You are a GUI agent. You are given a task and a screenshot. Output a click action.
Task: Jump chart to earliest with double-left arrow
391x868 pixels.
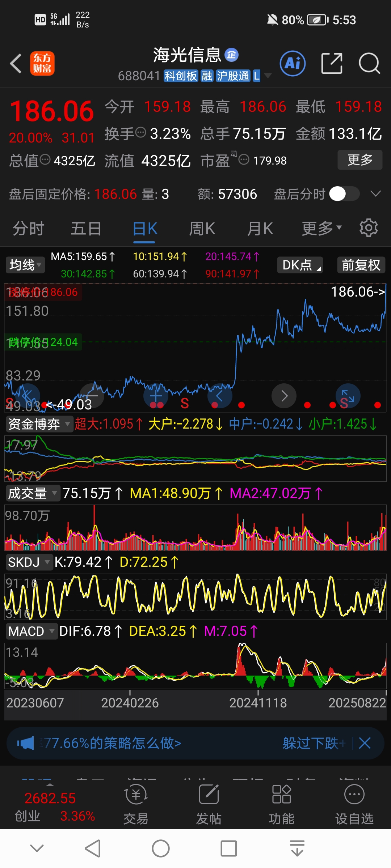[28, 396]
